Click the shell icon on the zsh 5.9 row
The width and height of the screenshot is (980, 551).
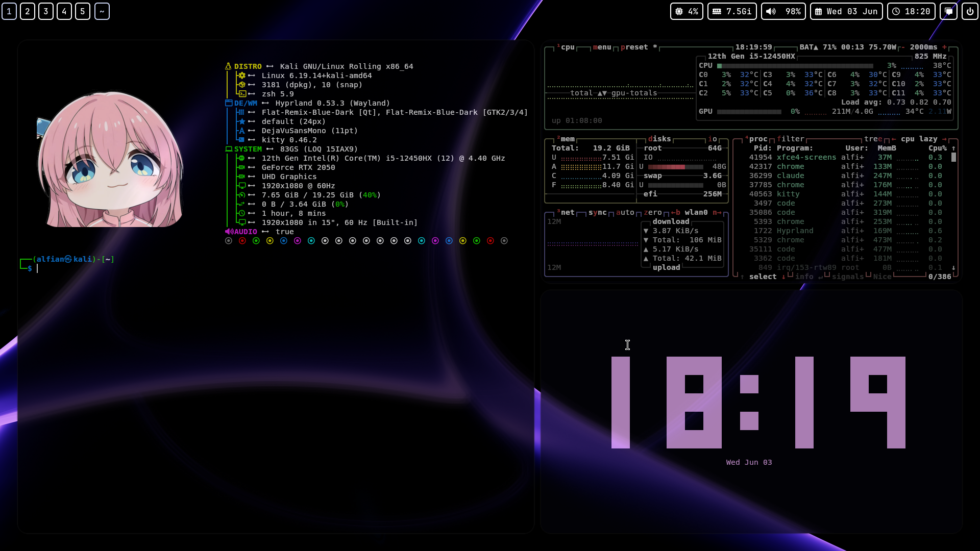[x=242, y=94]
